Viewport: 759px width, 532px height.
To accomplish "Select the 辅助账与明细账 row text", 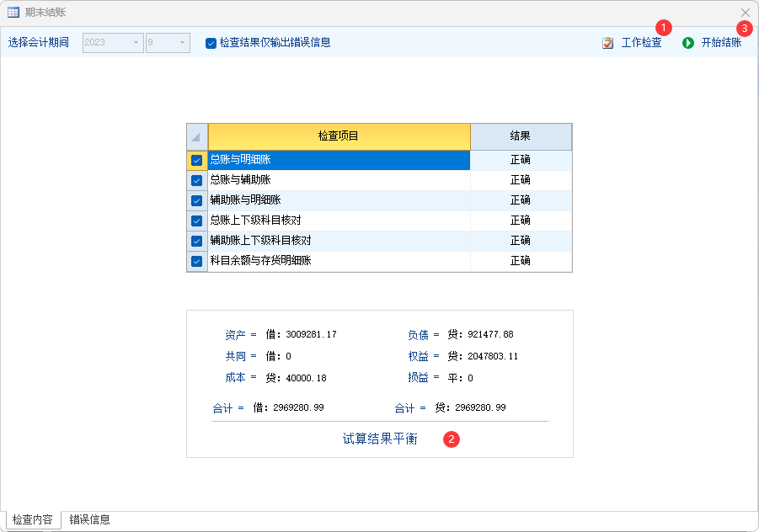I will coord(245,200).
